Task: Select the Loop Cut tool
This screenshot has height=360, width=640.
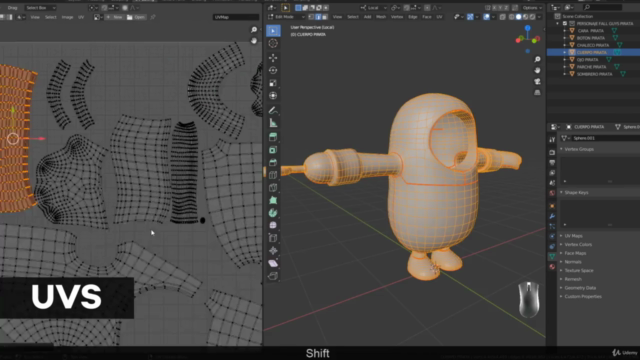Action: pos(273,175)
